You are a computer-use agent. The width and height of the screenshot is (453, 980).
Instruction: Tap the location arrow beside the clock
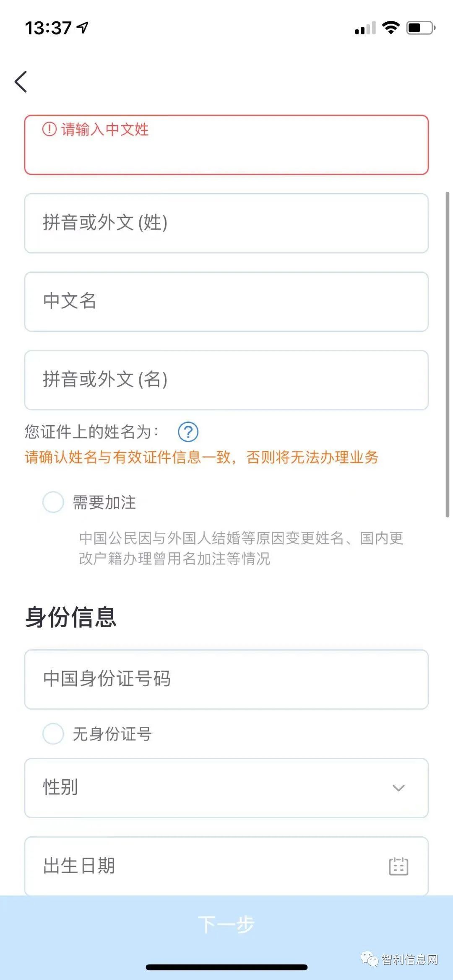[83, 28]
